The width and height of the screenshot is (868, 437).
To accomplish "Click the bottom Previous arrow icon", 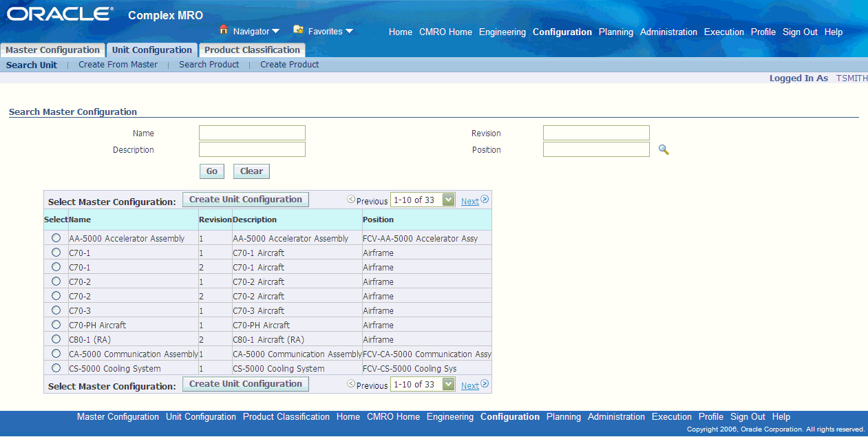I will pyautogui.click(x=351, y=384).
